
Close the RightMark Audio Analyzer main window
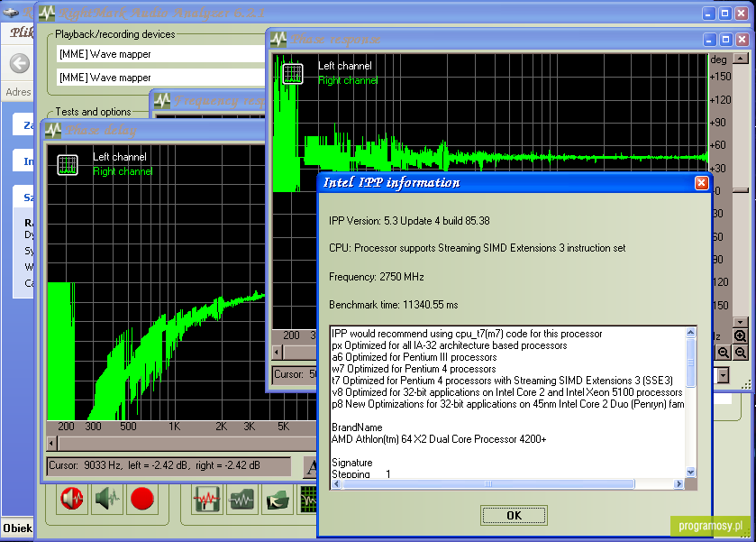click(741, 14)
